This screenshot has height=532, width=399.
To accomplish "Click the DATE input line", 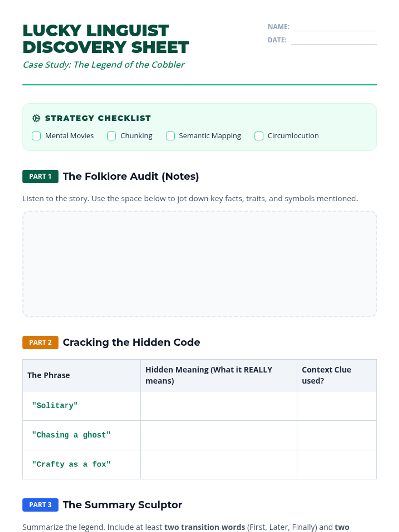I will tap(334, 40).
